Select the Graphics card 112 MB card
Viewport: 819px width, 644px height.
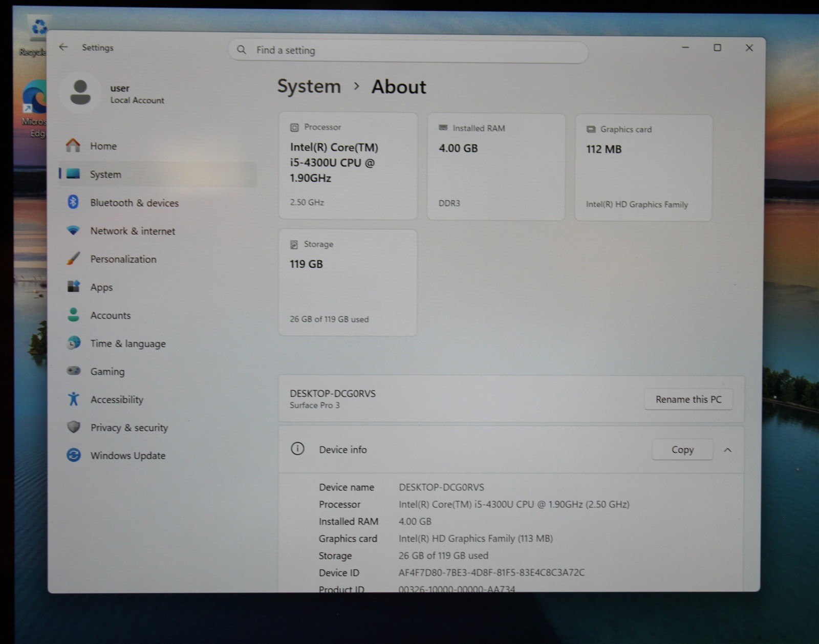click(x=643, y=168)
